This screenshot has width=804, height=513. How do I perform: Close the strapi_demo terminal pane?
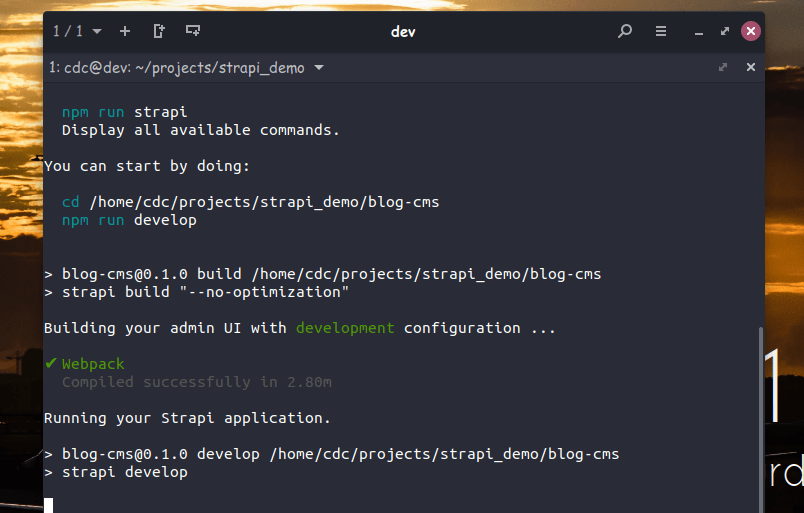point(751,67)
